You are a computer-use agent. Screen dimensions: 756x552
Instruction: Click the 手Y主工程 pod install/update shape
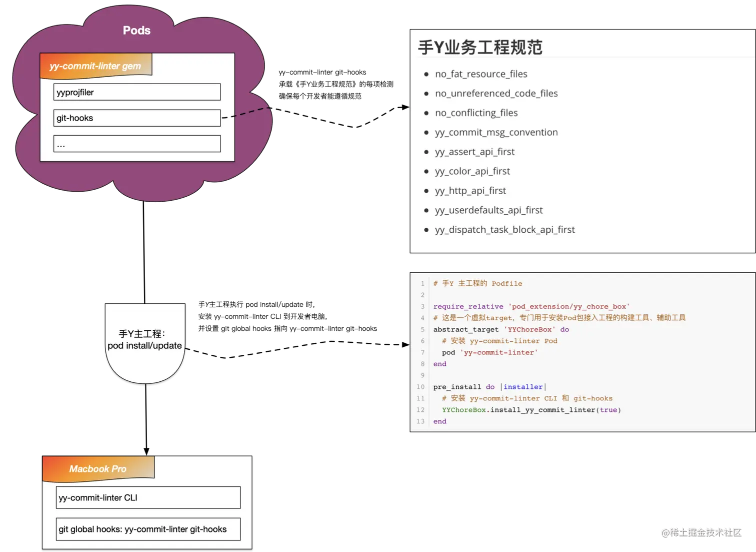[x=145, y=343]
